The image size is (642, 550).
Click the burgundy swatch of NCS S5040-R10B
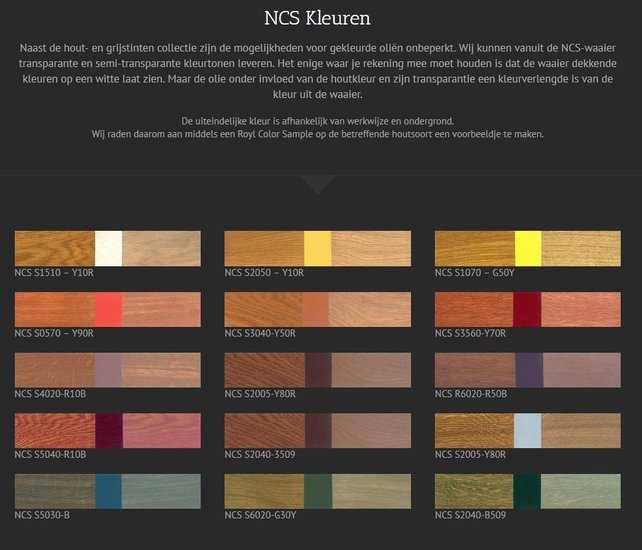107,430
